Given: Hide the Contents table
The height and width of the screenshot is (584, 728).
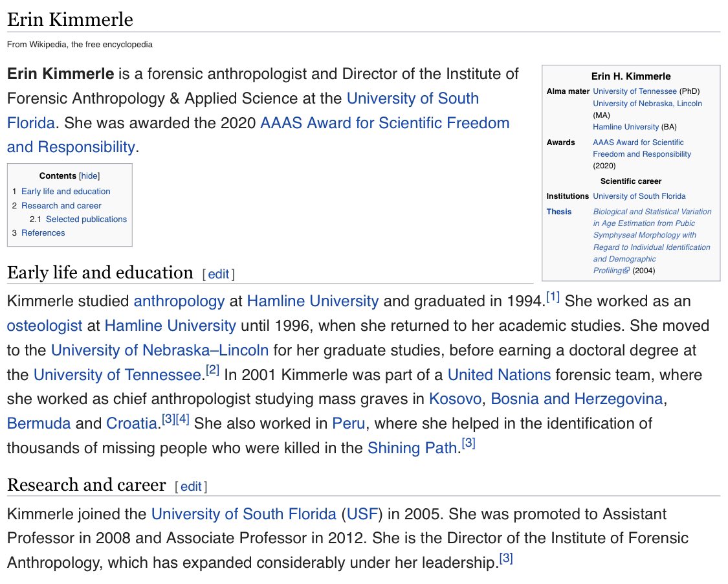Looking at the screenshot, I should [89, 175].
